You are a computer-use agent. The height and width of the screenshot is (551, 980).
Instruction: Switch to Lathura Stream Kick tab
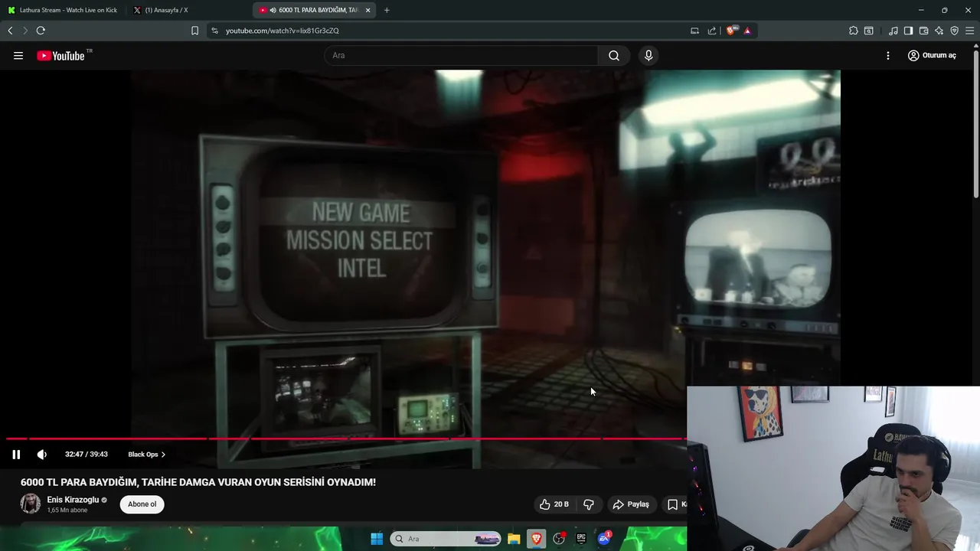pyautogui.click(x=63, y=10)
